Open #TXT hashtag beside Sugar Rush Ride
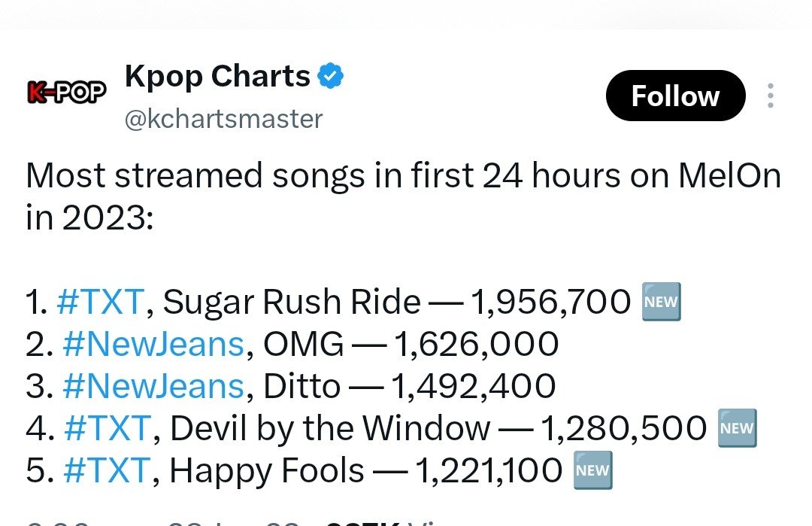Screen dimensions: 812x526 [99, 302]
